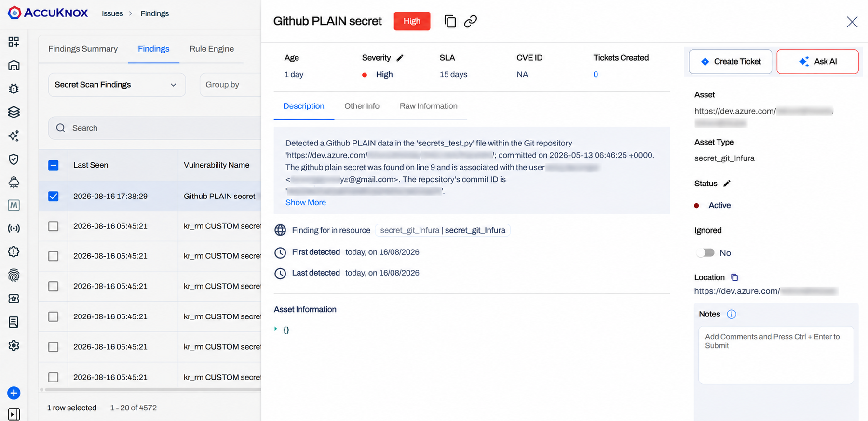868x421 pixels.
Task: Open the inventory building icon in sidebar
Action: click(x=14, y=65)
